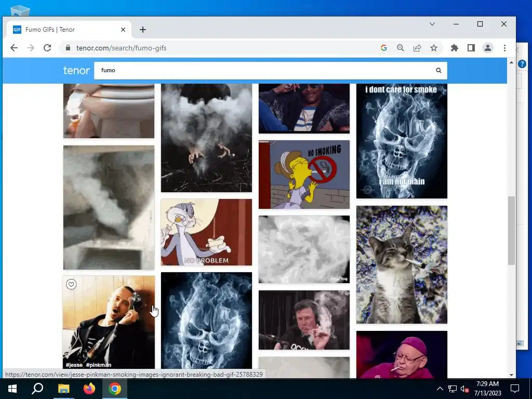This screenshot has height=399, width=532.
Task: Open the Jesse Pinkman smoking GIF
Action: [x=109, y=322]
